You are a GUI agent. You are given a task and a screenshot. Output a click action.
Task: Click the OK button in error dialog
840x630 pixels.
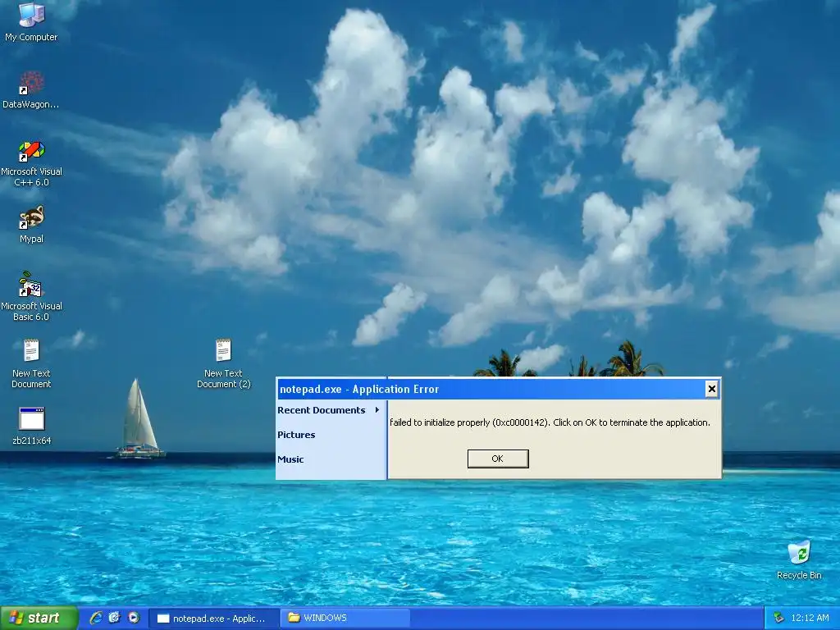498,459
